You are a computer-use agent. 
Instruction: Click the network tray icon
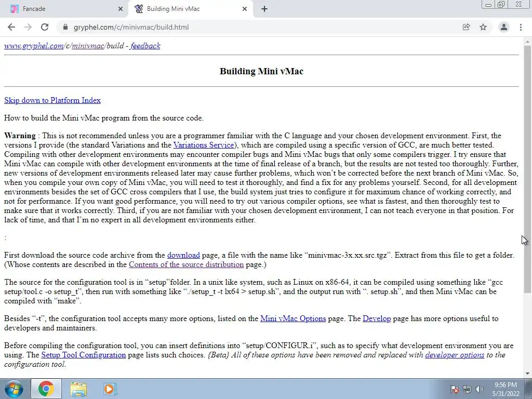[x=467, y=389]
